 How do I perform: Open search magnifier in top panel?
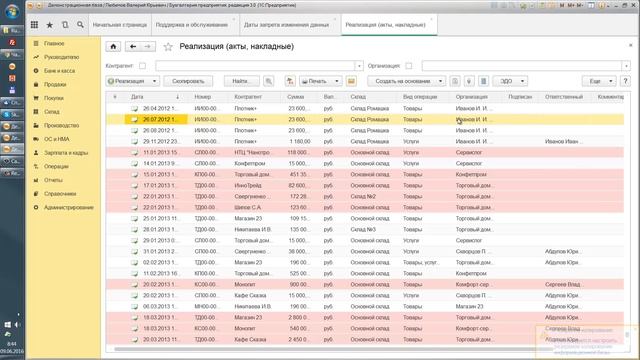[80, 25]
